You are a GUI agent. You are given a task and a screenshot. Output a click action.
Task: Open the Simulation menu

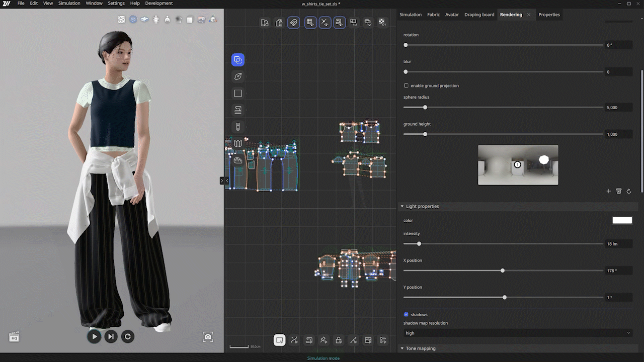(69, 3)
